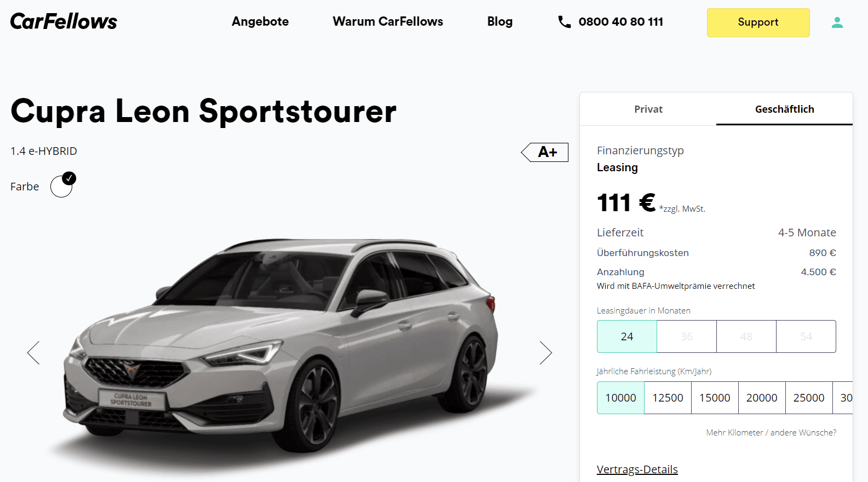Open the Angebote menu item
Screen dimensions: 868x482
(260, 21)
